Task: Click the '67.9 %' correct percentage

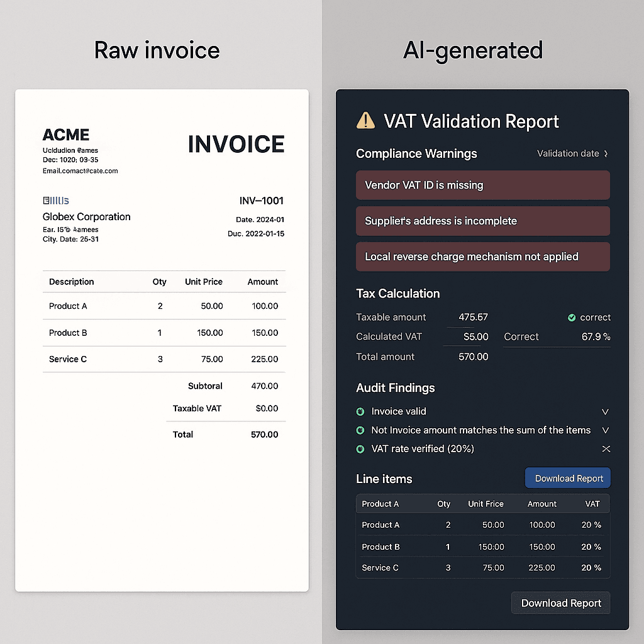Action: point(596,337)
